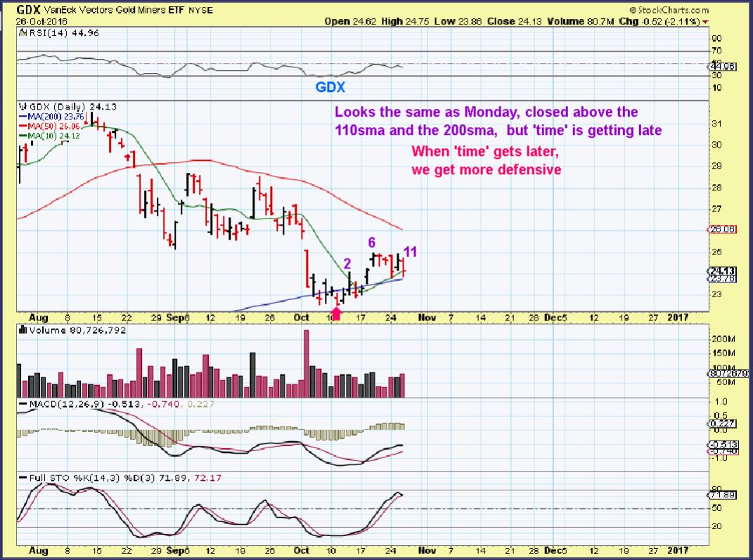Click the MA(10) 24.12 legend entry
The height and width of the screenshot is (560, 753).
tap(50, 136)
